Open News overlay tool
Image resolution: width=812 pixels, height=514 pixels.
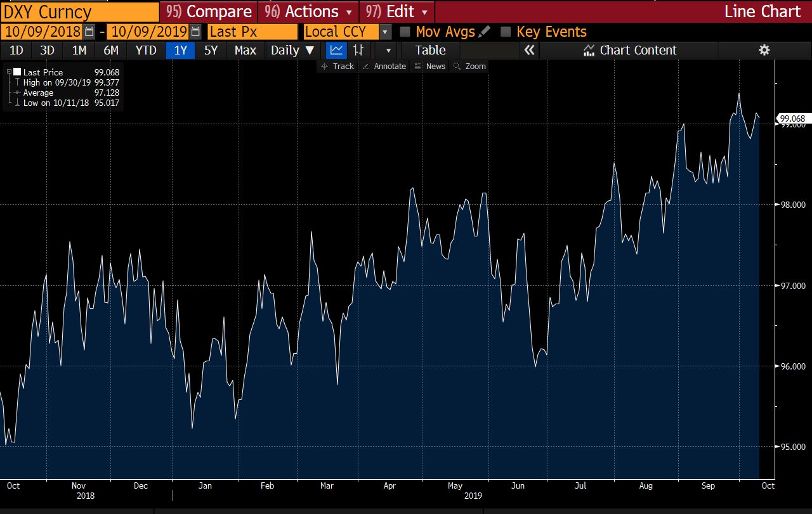(x=429, y=66)
